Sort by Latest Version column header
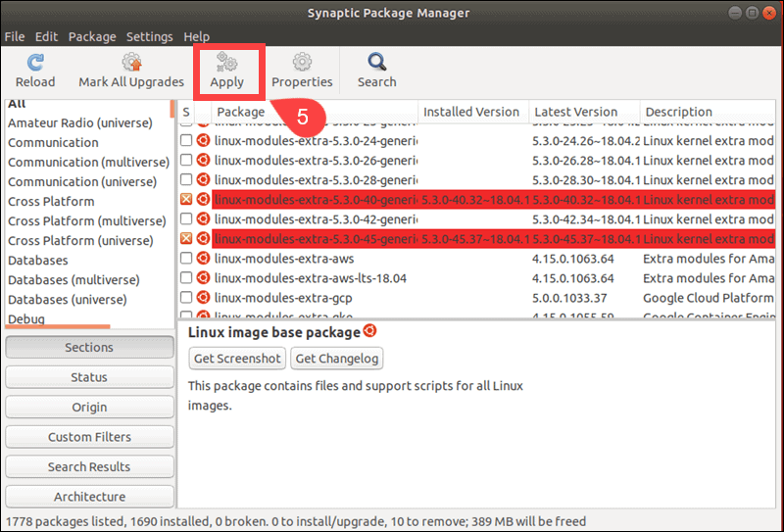 (x=584, y=112)
